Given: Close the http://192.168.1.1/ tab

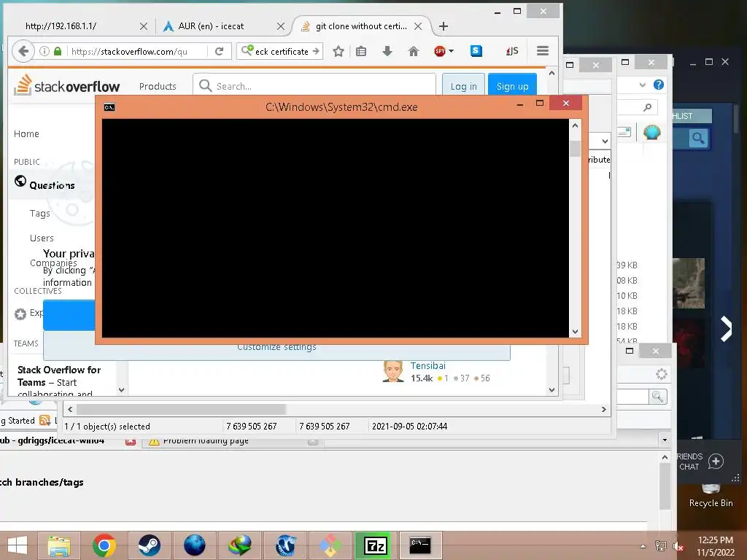Looking at the screenshot, I should click(x=144, y=26).
